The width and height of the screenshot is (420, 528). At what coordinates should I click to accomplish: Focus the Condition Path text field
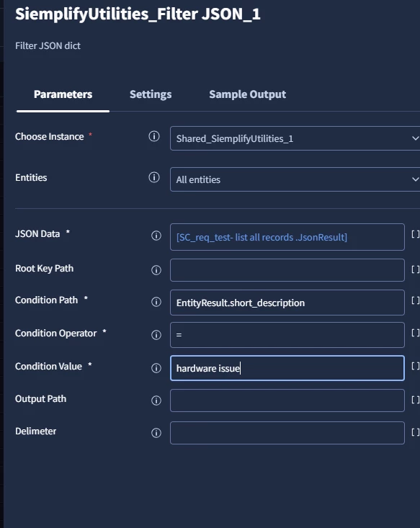(287, 303)
